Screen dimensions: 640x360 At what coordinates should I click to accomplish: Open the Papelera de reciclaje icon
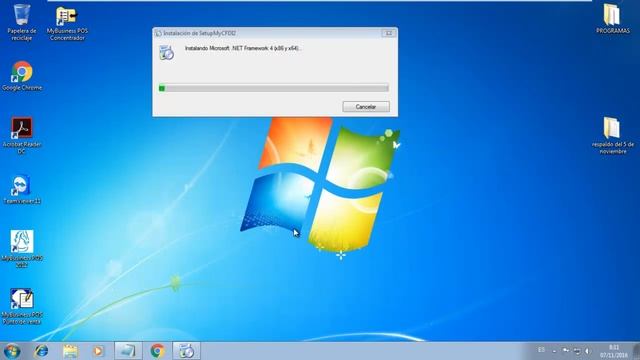(x=22, y=21)
